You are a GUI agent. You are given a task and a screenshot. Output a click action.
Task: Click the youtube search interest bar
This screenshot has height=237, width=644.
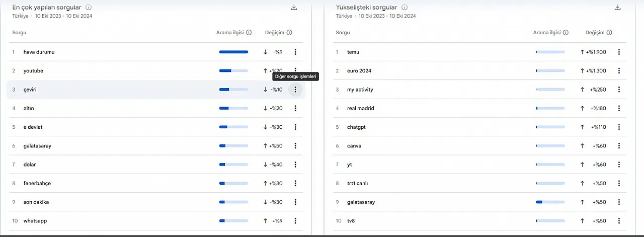tap(233, 70)
